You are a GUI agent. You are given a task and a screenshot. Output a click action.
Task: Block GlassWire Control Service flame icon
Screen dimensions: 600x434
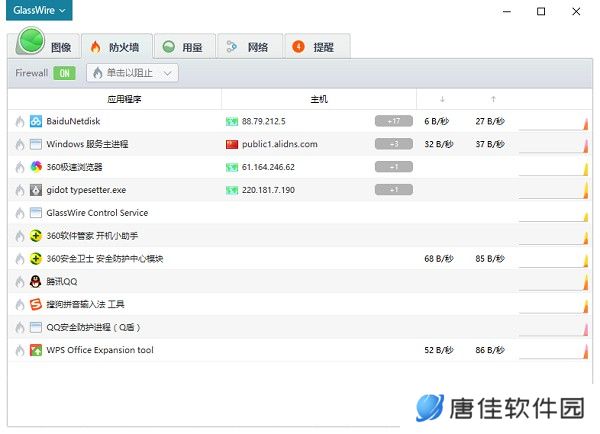20,213
